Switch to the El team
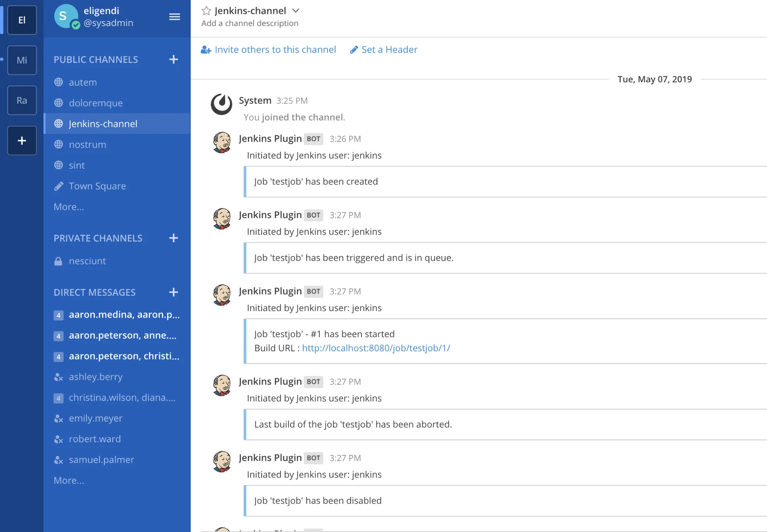Screen dimensions: 767x532 pos(22,20)
